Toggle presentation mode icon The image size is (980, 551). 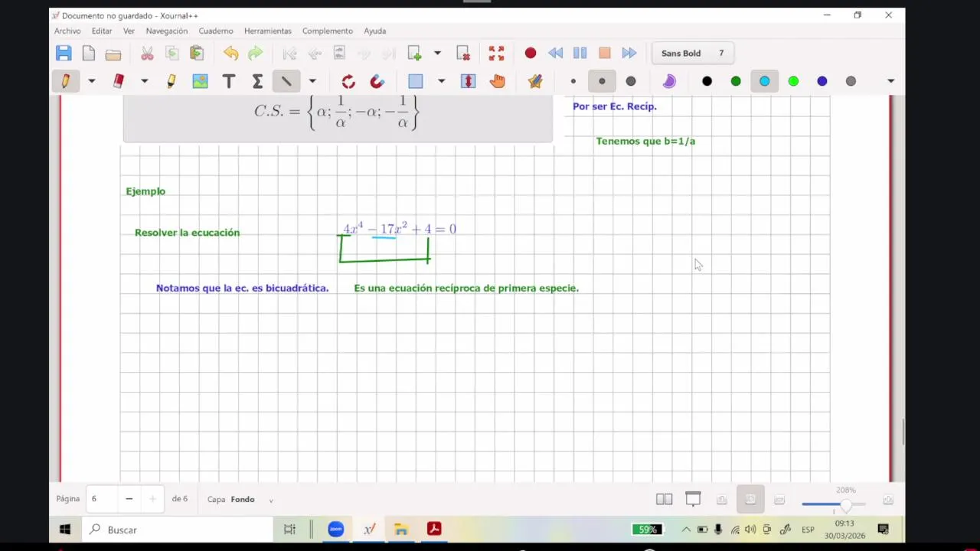tap(693, 500)
